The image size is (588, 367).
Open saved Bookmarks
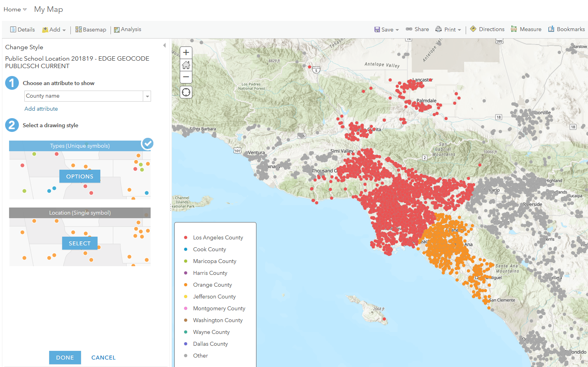566,29
